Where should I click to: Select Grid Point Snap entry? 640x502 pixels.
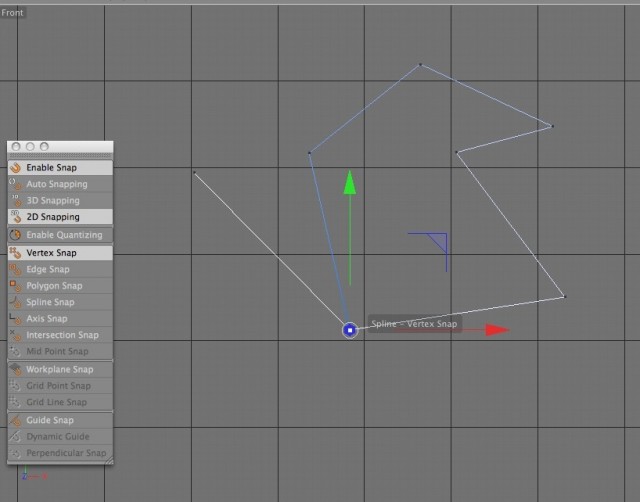pyautogui.click(x=60, y=386)
